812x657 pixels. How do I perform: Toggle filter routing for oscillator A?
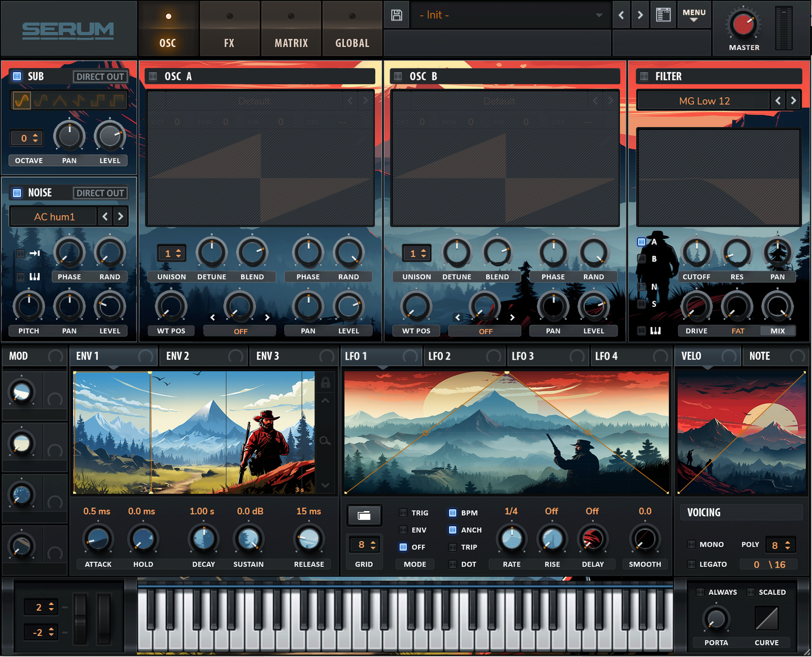pyautogui.click(x=641, y=242)
